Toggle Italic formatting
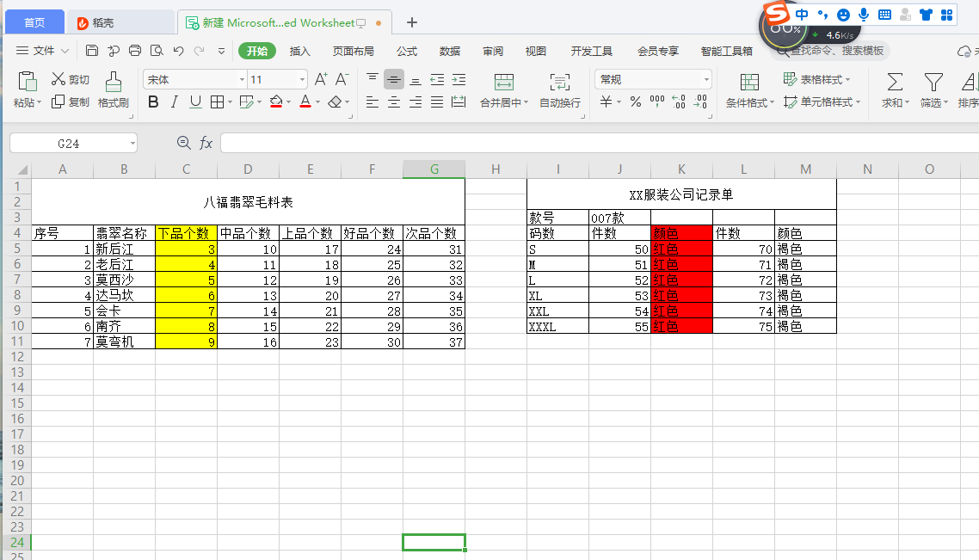This screenshot has width=979, height=560. click(x=174, y=102)
